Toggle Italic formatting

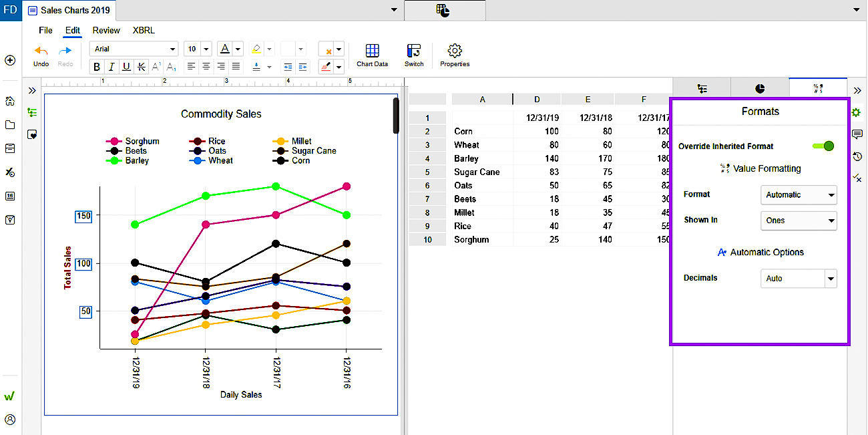point(112,67)
